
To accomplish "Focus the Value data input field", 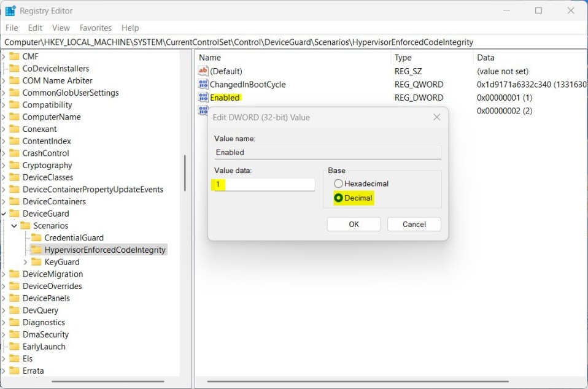I will (265, 185).
